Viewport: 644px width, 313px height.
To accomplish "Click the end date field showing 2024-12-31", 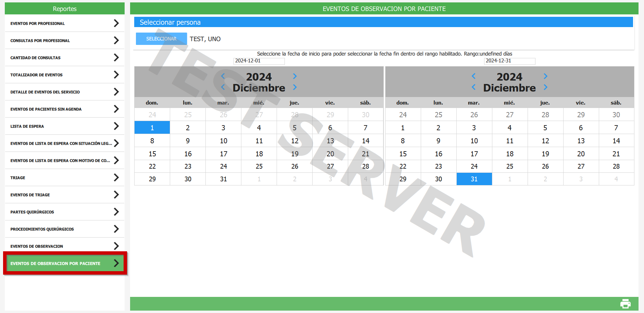I will 509,61.
